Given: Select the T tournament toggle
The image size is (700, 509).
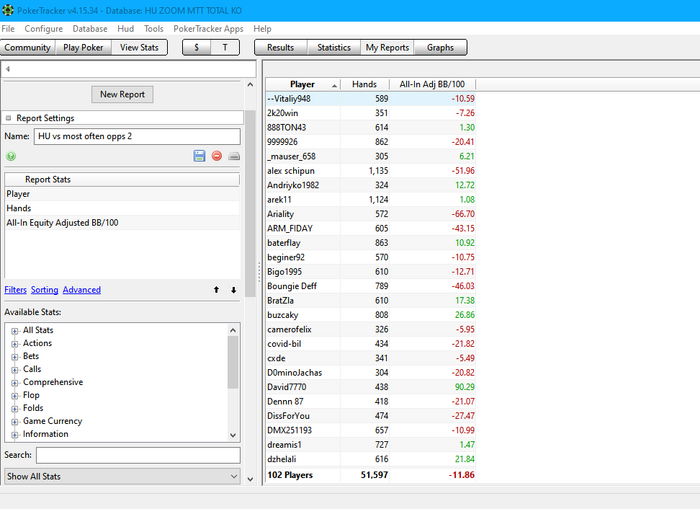Looking at the screenshot, I should coord(225,47).
